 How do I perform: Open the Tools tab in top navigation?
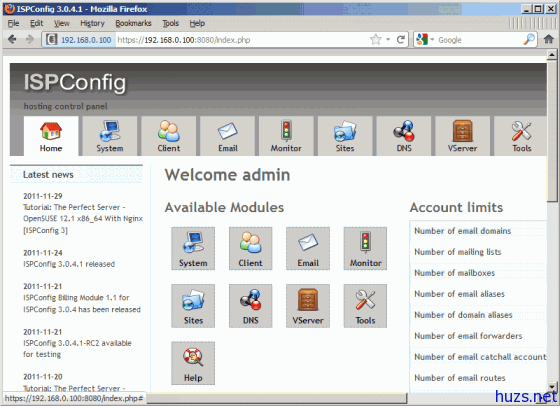(x=521, y=136)
